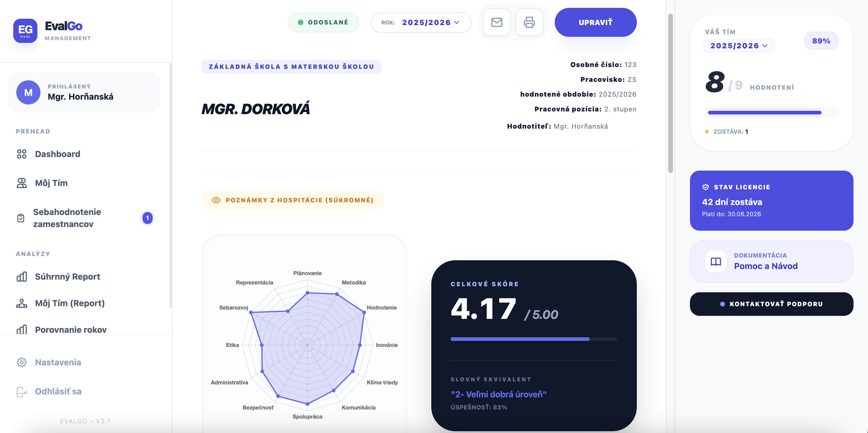
Task: Click the Komunikácia radar chart label
Action: (359, 407)
